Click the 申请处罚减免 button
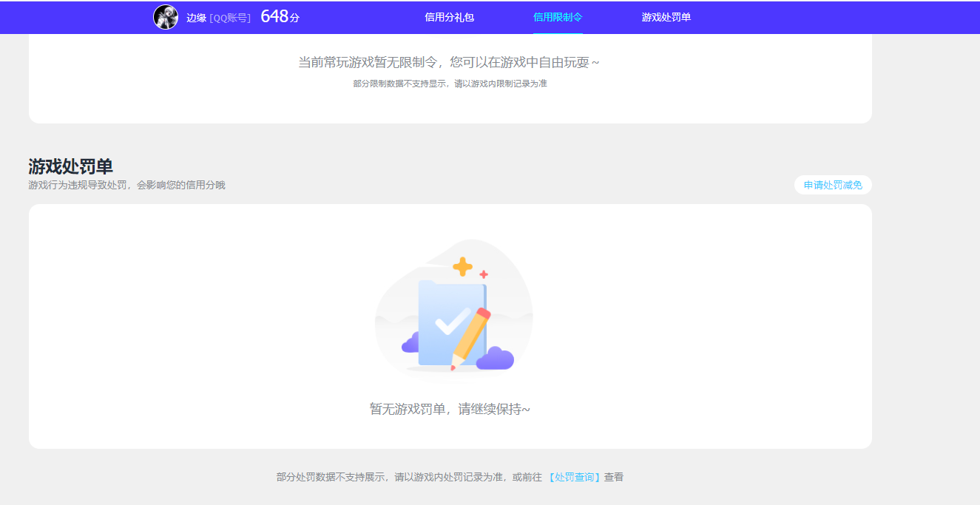 tap(832, 185)
